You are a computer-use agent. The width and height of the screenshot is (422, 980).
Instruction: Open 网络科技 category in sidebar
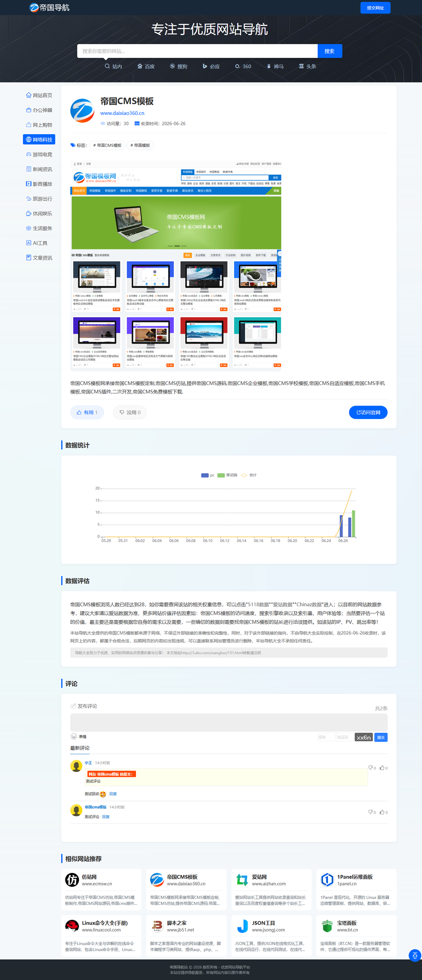pos(39,140)
